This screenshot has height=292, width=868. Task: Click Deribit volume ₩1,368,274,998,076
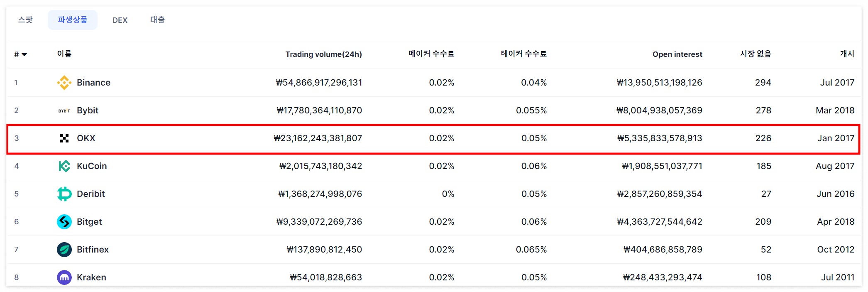pyautogui.click(x=320, y=194)
